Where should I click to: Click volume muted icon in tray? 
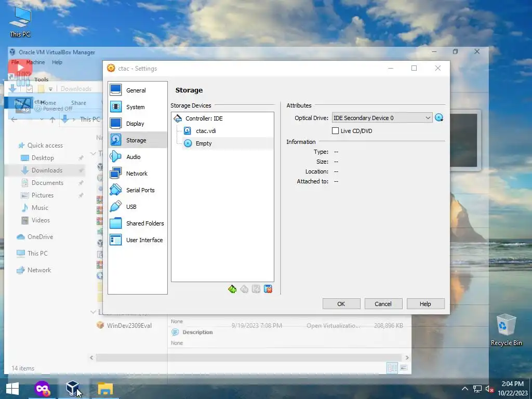click(x=489, y=389)
